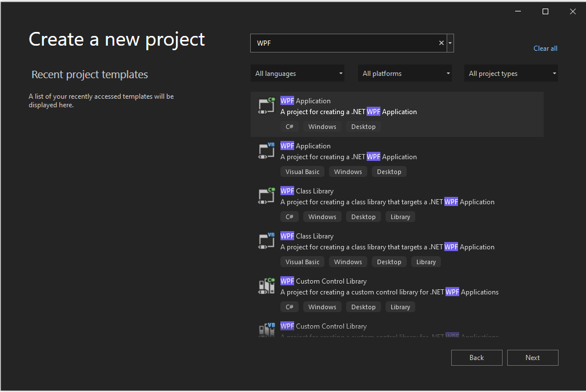Image resolution: width=586 pixels, height=392 pixels.
Task: Open the search history dropdown arrow
Action: [x=450, y=42]
